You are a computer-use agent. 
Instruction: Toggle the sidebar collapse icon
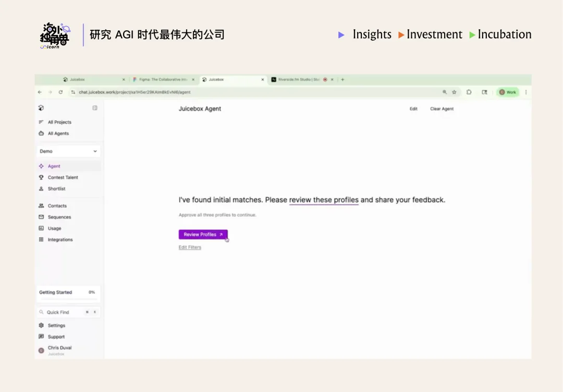click(x=94, y=108)
